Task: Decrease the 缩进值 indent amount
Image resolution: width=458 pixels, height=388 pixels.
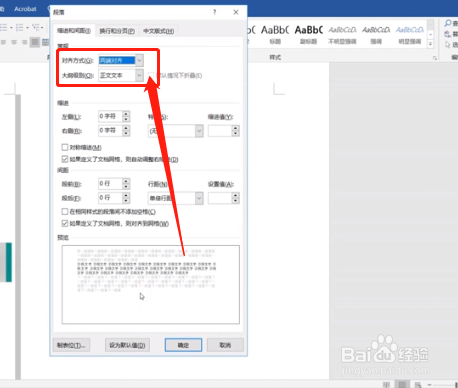Action: [x=236, y=134]
